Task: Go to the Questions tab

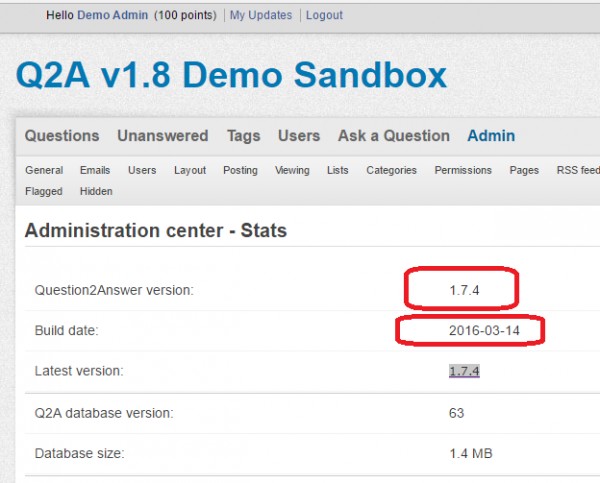Action: tap(62, 136)
